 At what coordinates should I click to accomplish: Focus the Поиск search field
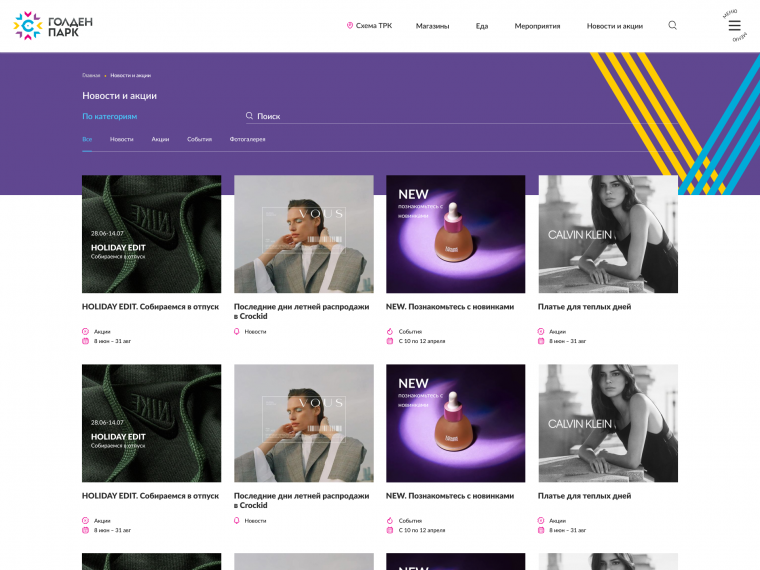click(461, 116)
